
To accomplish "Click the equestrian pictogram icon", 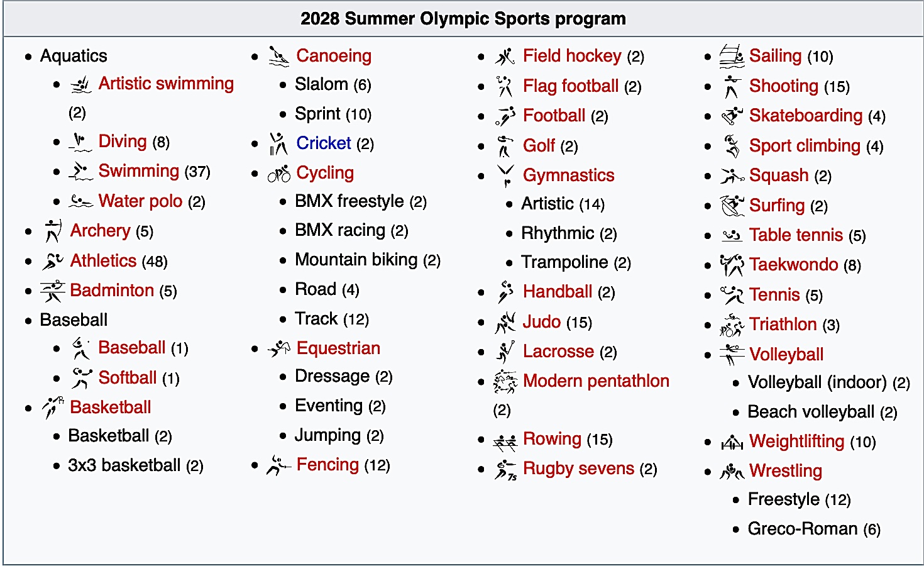I will pyautogui.click(x=279, y=348).
